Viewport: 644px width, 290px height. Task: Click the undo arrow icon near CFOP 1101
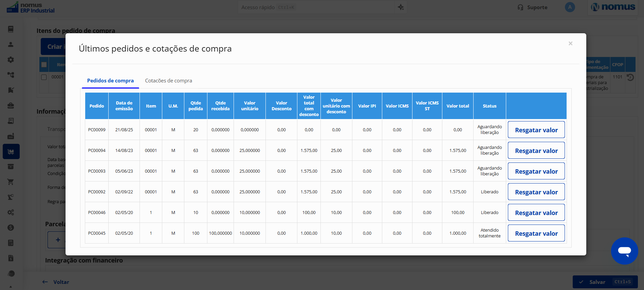(x=630, y=77)
